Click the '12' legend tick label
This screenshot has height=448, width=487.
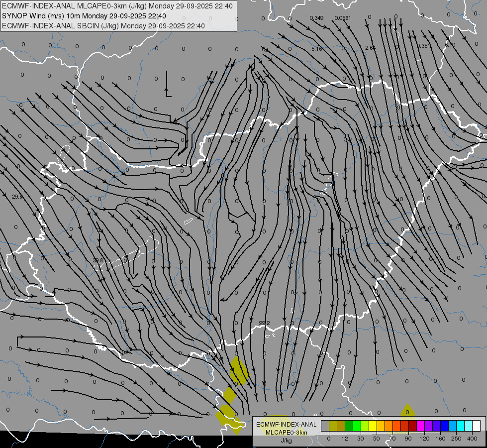click(345, 439)
